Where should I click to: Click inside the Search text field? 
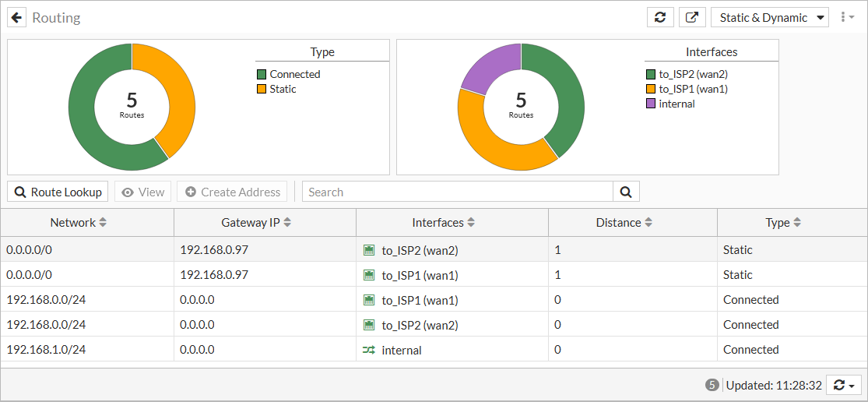pos(458,192)
